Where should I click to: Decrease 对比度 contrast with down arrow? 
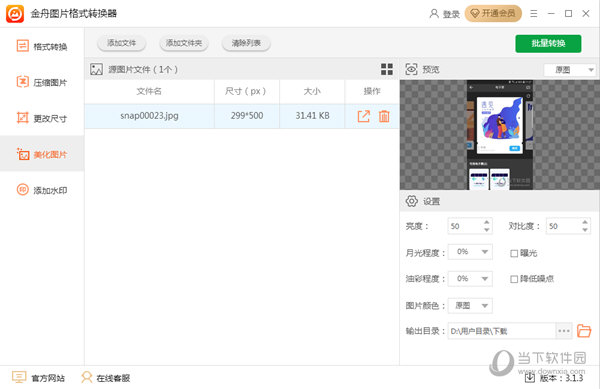585,230
